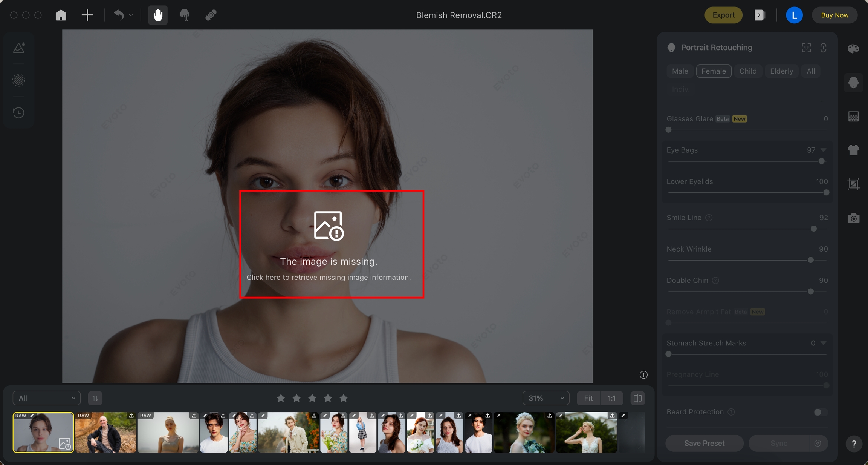Open the Color adjustments palette icon
Viewport: 868px width, 465px height.
[x=853, y=49]
